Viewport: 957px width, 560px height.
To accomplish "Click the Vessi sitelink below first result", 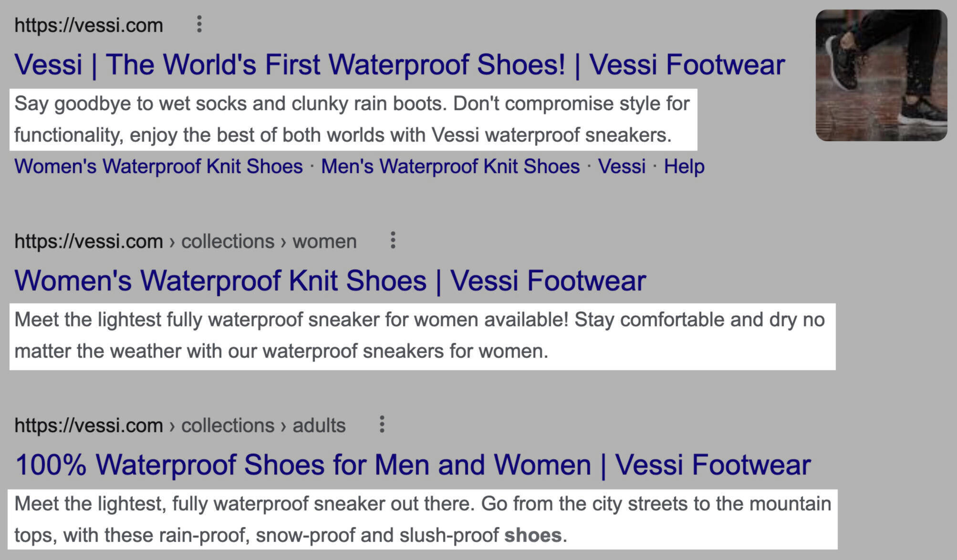I will pyautogui.click(x=622, y=166).
